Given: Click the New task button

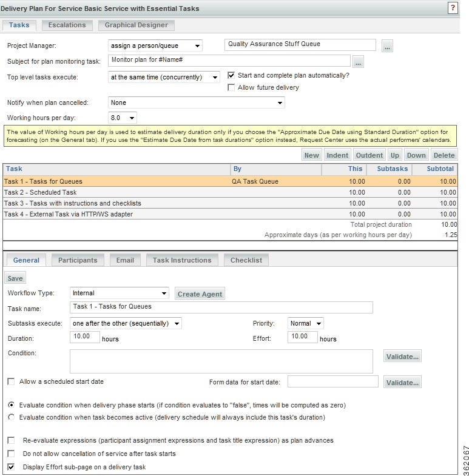Looking at the screenshot, I should click(x=312, y=155).
